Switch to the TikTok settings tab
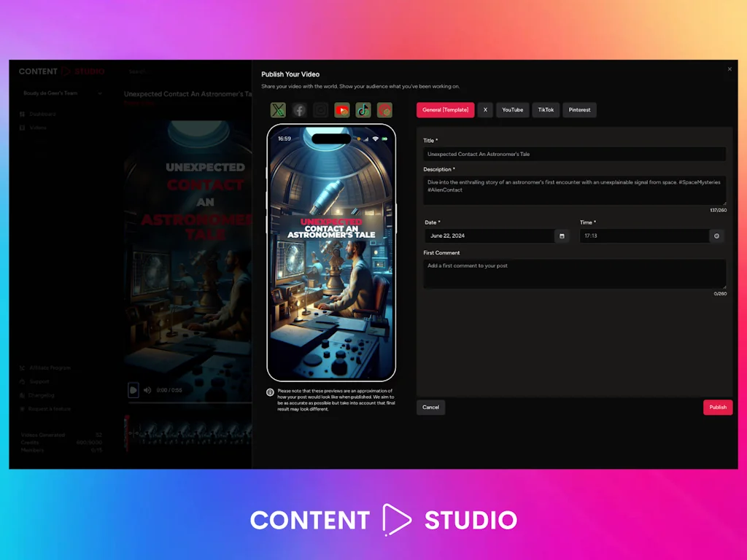The height and width of the screenshot is (560, 747). coord(546,109)
